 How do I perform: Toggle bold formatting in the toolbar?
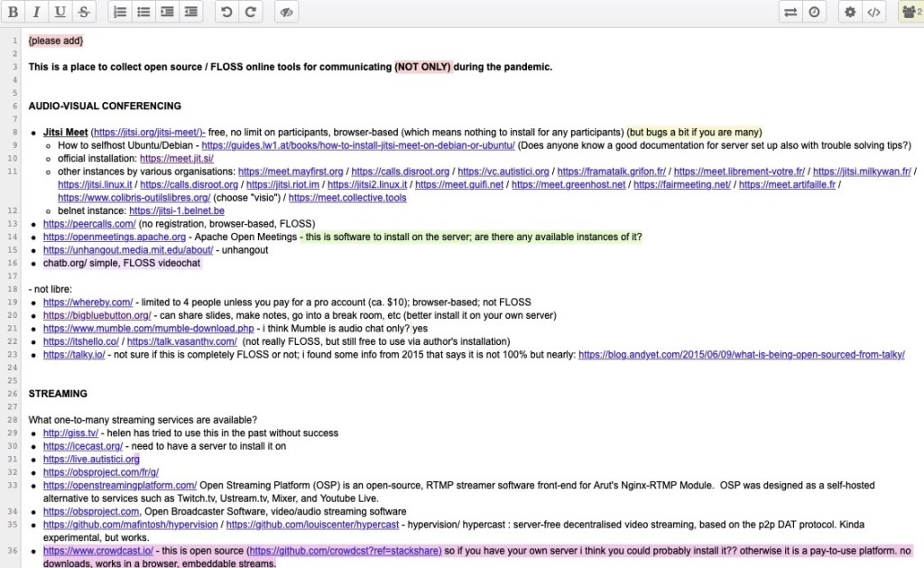tap(14, 12)
